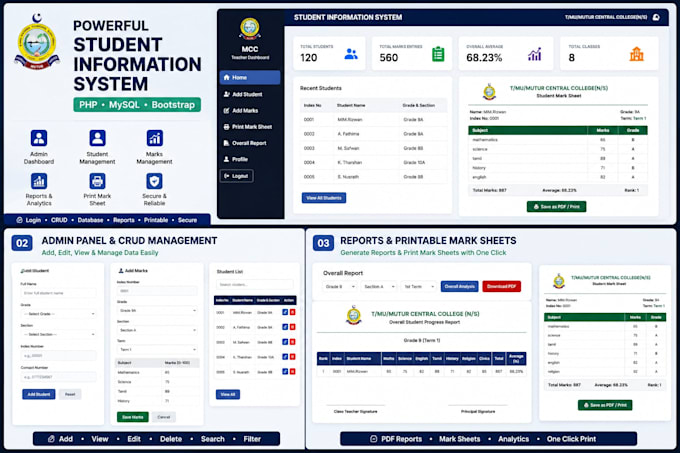The height and width of the screenshot is (453, 680).
Task: Click the View All Students button
Action: (324, 198)
